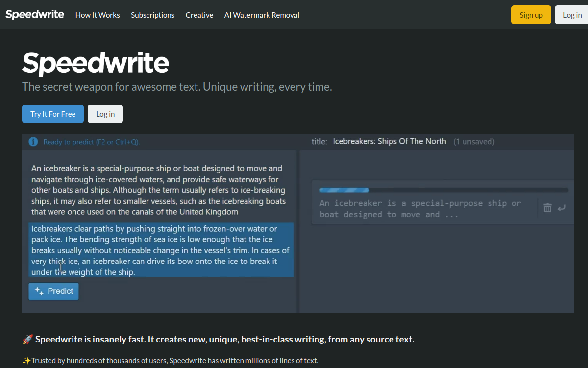The height and width of the screenshot is (368, 588).
Task: Click the 'Ready to predict (F2 or Ctrl+Q)' status
Action: click(92, 142)
